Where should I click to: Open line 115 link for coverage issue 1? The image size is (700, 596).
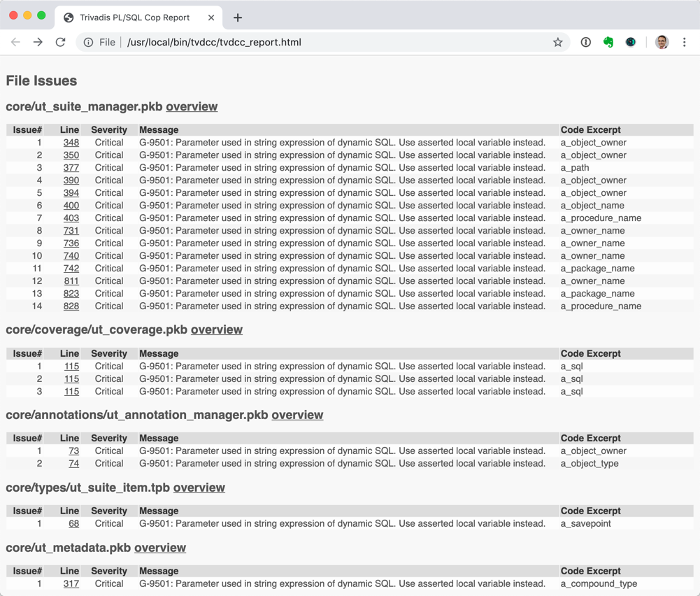pos(71,366)
